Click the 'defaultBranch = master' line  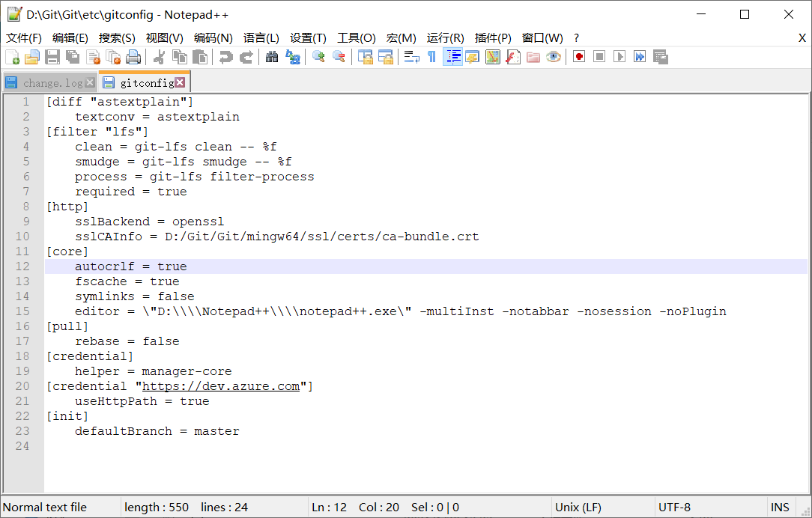pos(157,431)
